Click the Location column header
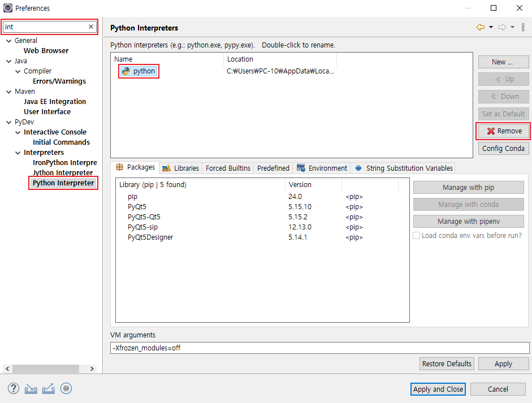The height and width of the screenshot is (403, 532). click(280, 59)
